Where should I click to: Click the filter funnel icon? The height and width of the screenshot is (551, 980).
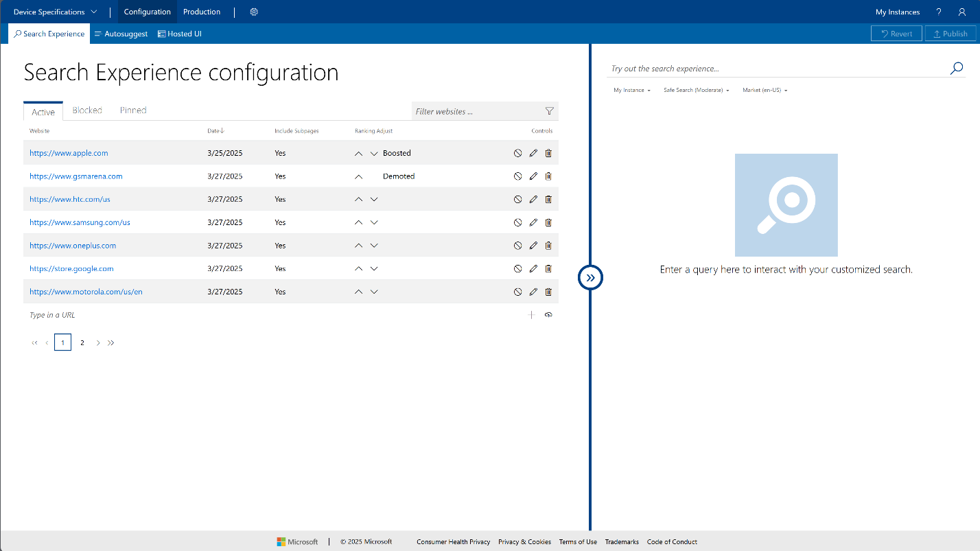click(x=549, y=111)
